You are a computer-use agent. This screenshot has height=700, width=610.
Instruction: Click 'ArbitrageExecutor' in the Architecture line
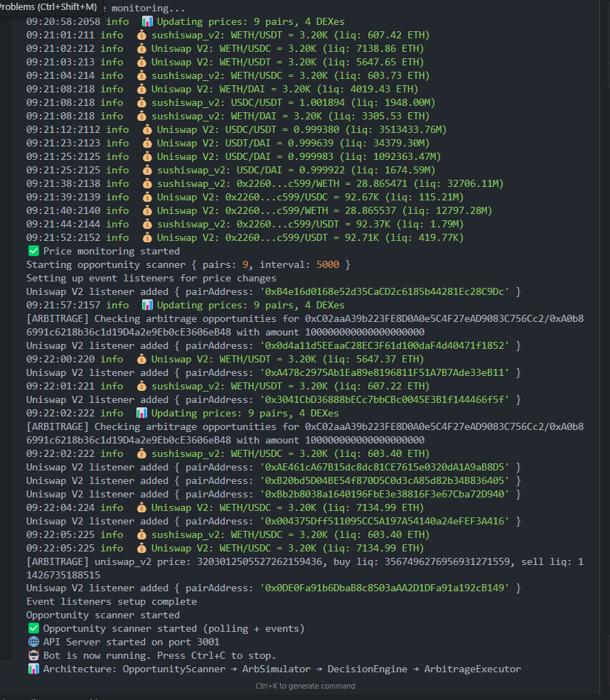coord(473,669)
